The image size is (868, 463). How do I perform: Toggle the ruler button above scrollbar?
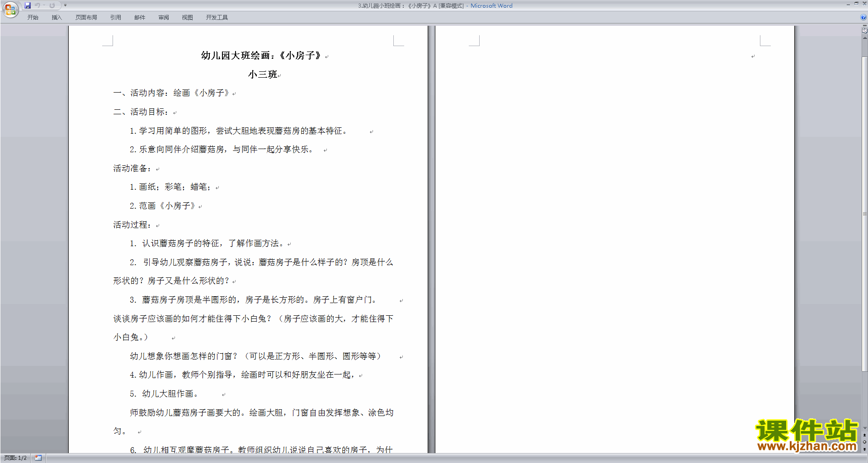[x=864, y=31]
